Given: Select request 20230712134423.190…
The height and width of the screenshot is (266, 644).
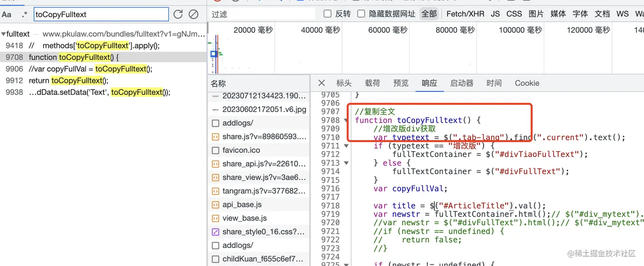Looking at the screenshot, I should [259, 96].
